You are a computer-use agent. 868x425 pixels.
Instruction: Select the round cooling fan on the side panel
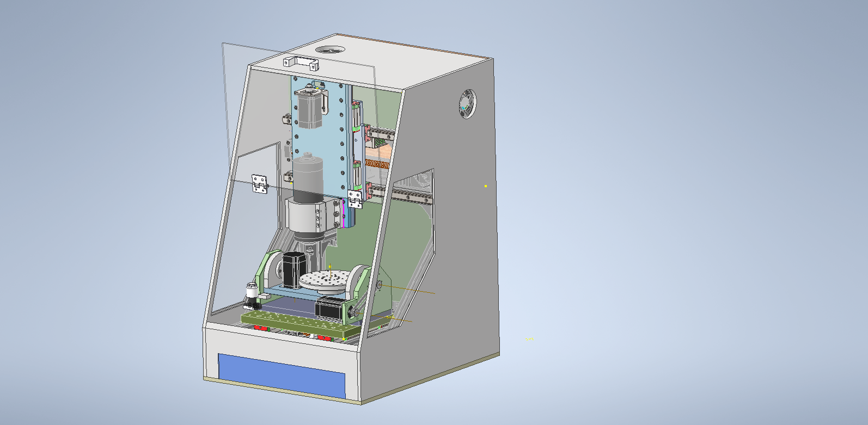467,104
